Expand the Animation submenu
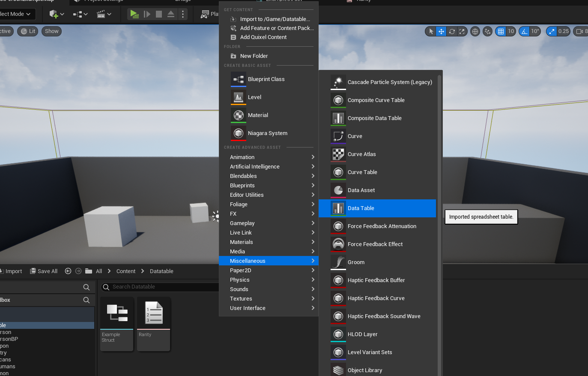588x376 pixels. coord(242,157)
